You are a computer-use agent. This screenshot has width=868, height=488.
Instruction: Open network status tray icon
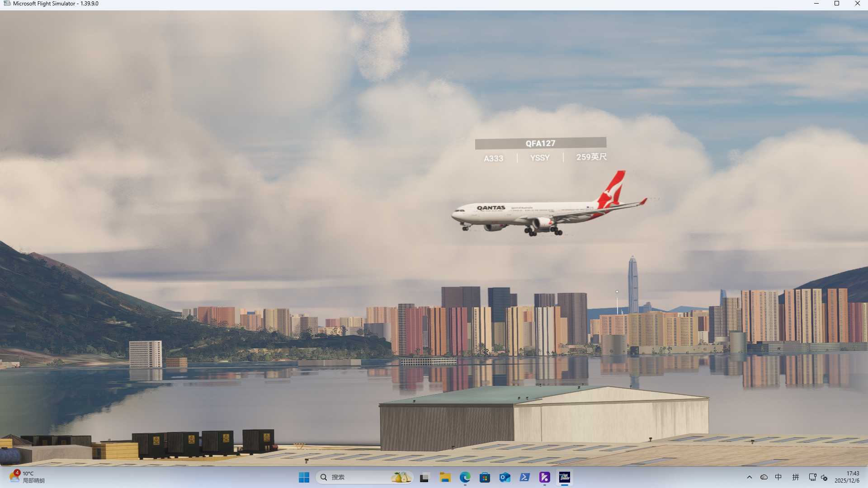tap(812, 477)
